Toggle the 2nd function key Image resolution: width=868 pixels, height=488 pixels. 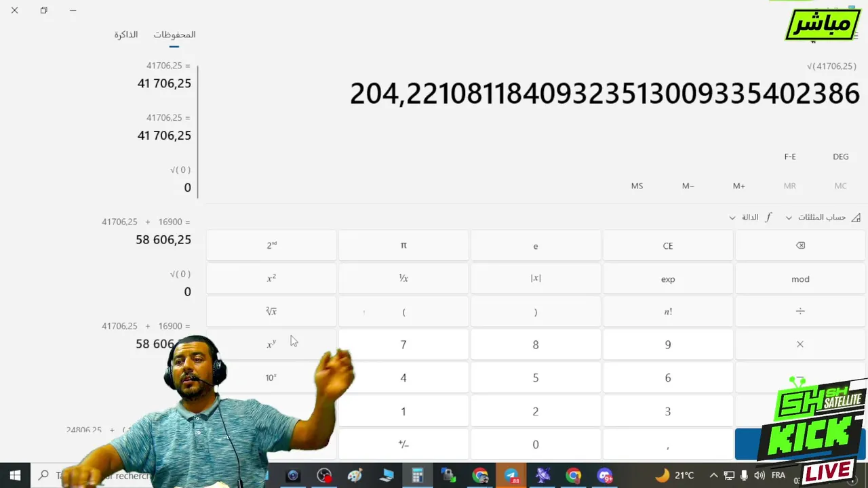[x=271, y=245]
